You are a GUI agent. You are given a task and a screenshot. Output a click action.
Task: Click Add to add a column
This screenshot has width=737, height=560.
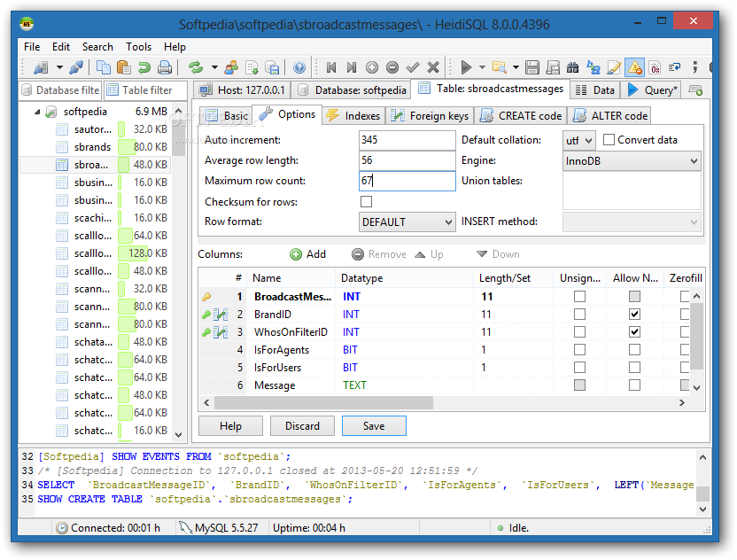pyautogui.click(x=308, y=254)
